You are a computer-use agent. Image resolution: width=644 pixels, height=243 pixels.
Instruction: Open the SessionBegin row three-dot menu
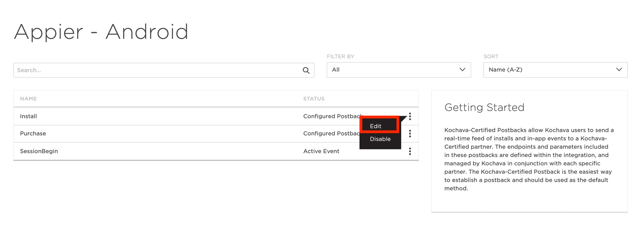[410, 151]
